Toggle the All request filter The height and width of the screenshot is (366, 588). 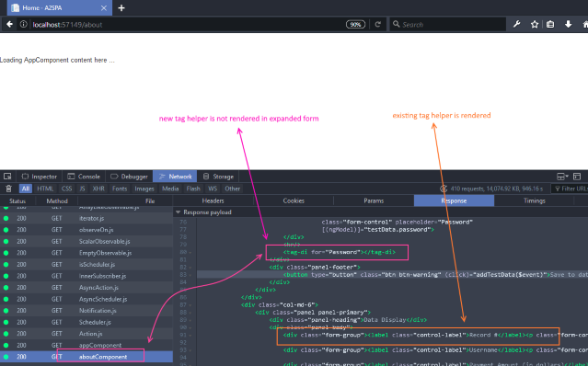pos(26,189)
